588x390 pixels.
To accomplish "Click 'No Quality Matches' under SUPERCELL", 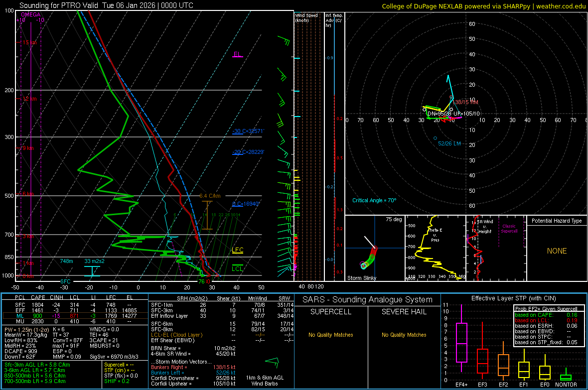I will click(331, 335).
